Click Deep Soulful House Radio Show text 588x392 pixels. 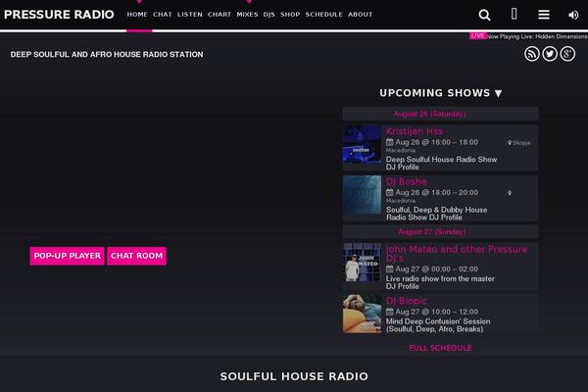(x=441, y=160)
